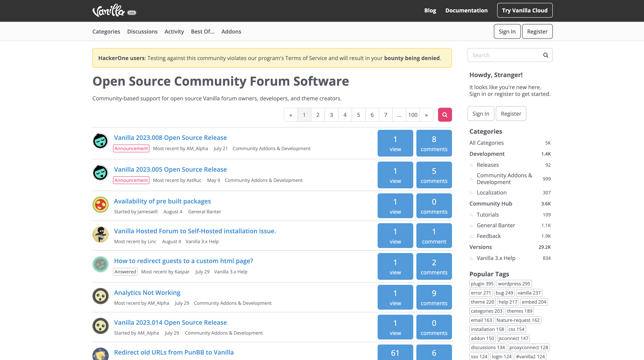Click avatar next to Analytics Not Working
Image resolution: width=644 pixels, height=360 pixels.
click(101, 296)
